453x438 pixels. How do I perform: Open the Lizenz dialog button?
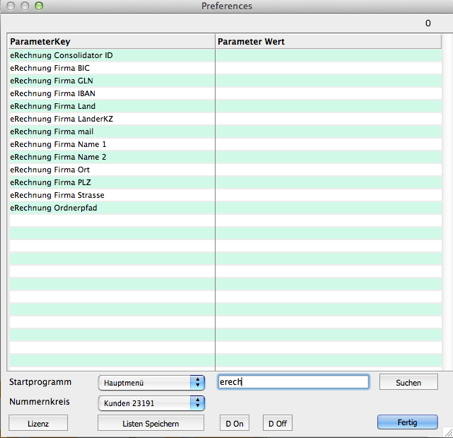click(x=38, y=423)
